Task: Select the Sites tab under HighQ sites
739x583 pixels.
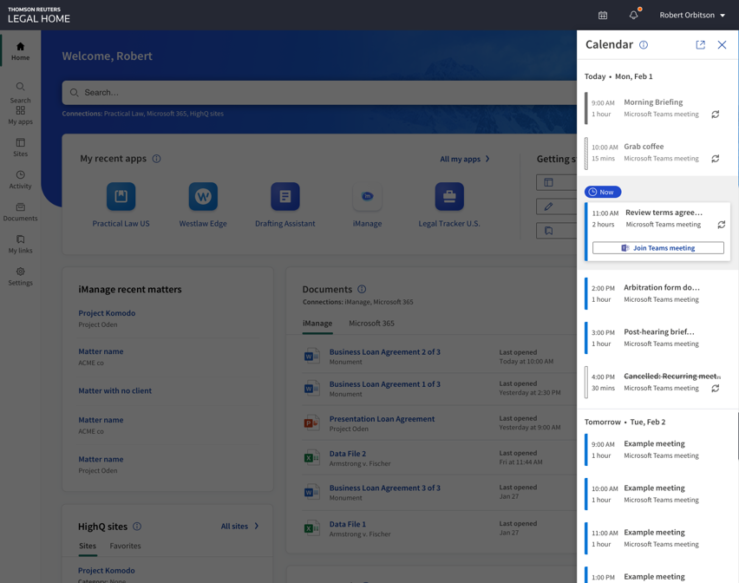Action: click(87, 546)
